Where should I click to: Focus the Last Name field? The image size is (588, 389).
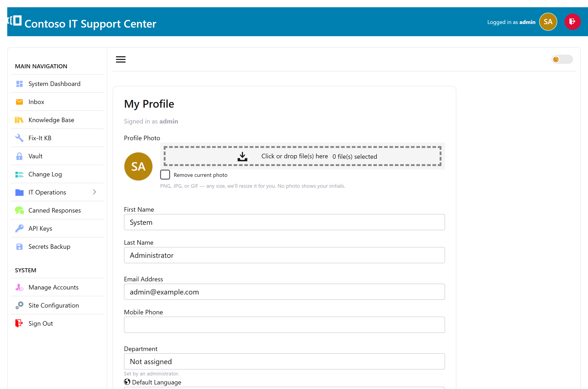284,255
